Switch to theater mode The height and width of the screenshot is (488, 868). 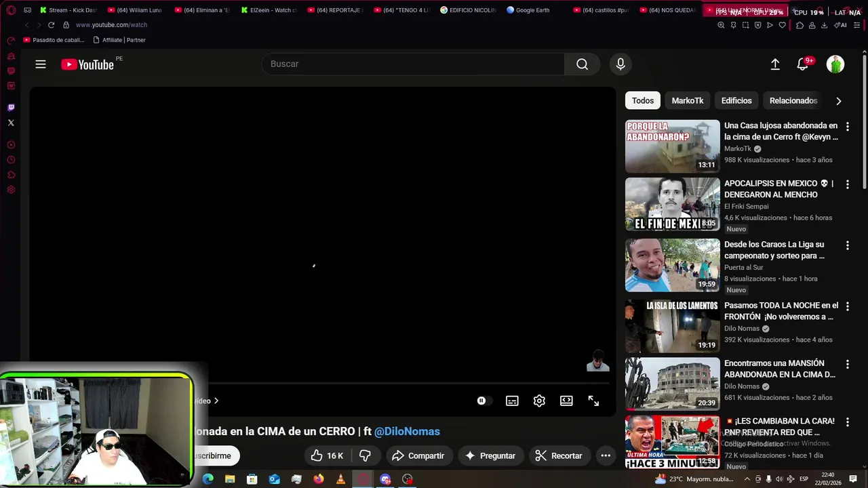coord(566,401)
